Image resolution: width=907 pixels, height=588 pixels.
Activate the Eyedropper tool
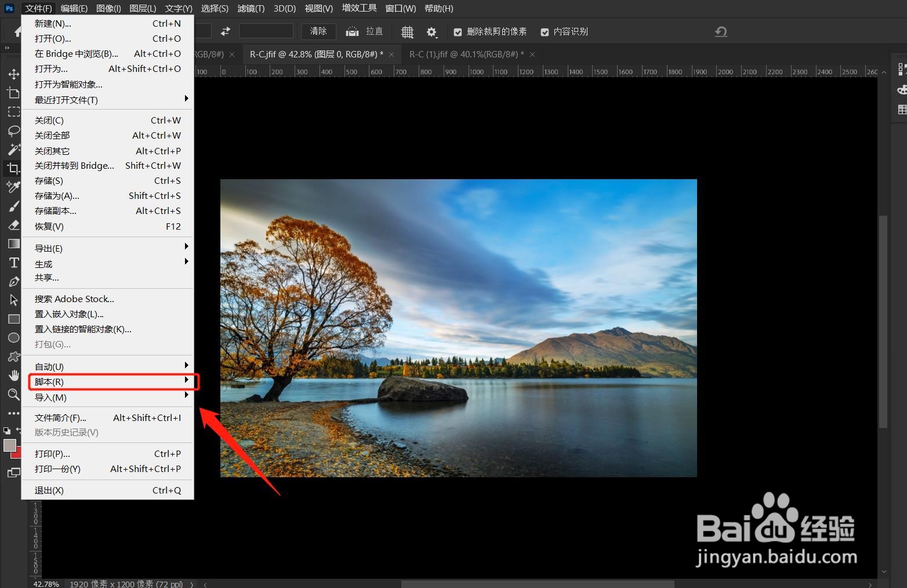pyautogui.click(x=13, y=187)
